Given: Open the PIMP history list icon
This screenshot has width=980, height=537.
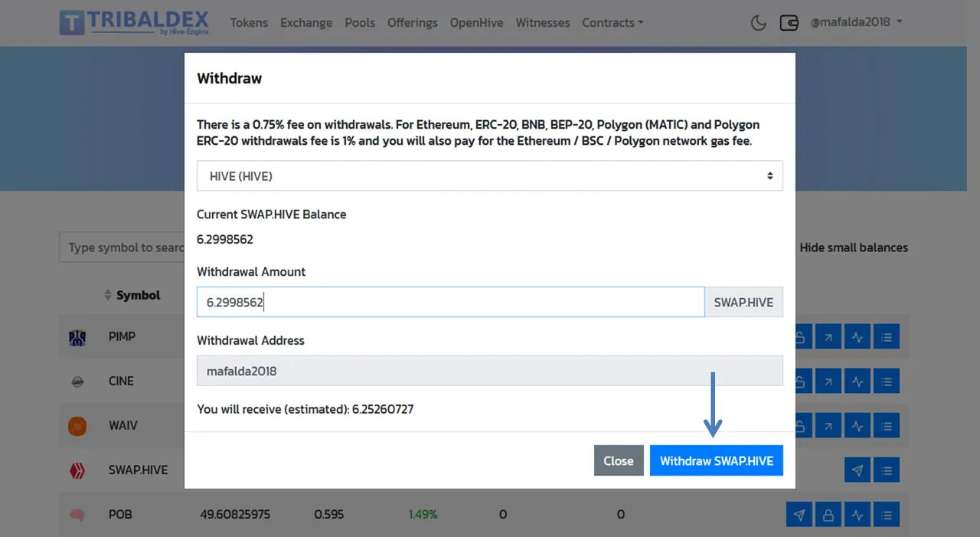Looking at the screenshot, I should click(x=887, y=336).
